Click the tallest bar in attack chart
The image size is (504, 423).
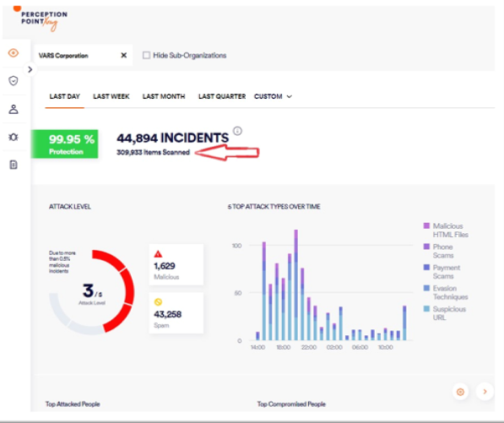(296, 285)
